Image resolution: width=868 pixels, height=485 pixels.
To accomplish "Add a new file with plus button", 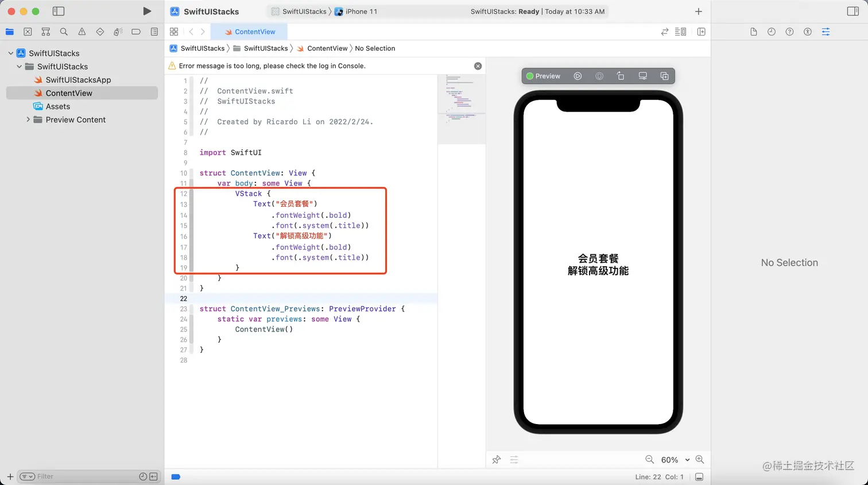I will point(10,476).
